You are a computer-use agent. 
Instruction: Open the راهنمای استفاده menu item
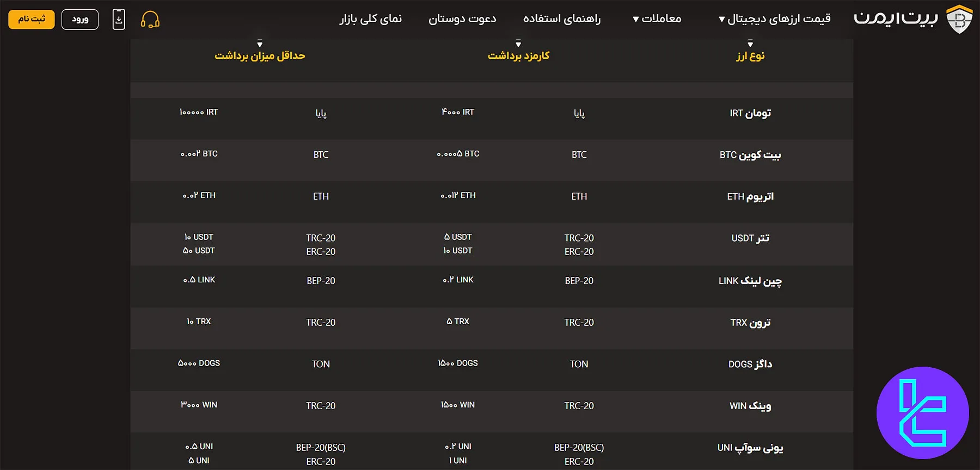click(562, 18)
